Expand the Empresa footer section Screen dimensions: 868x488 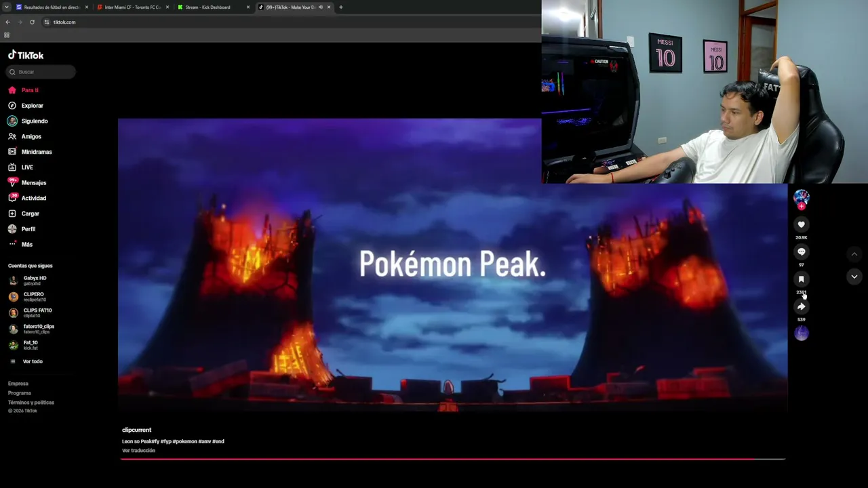pos(18,384)
